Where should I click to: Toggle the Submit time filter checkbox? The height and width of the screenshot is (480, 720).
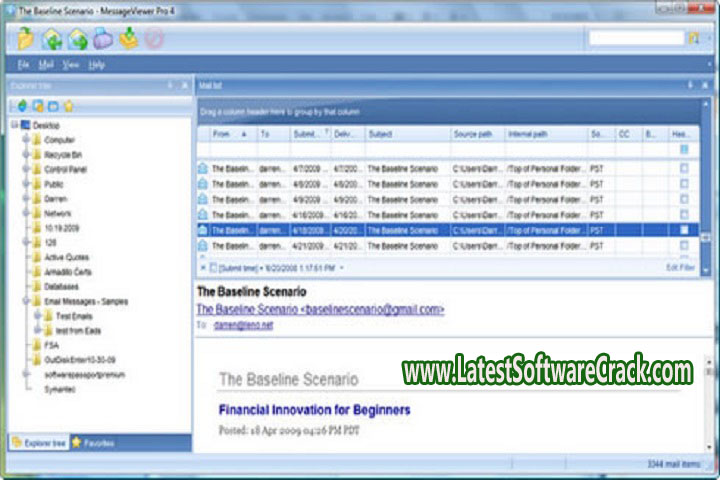click(x=213, y=268)
